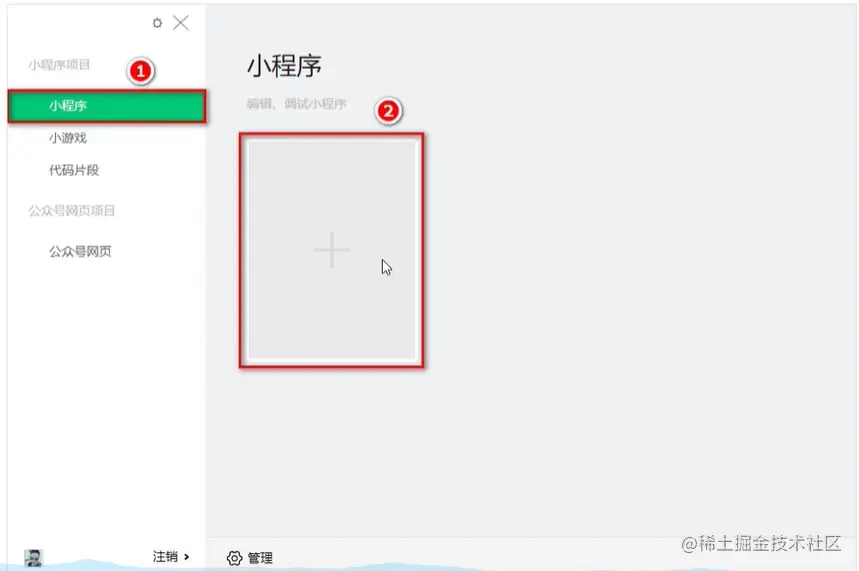Click the plus icon to add a project
This screenshot has height=571, width=859.
[331, 250]
